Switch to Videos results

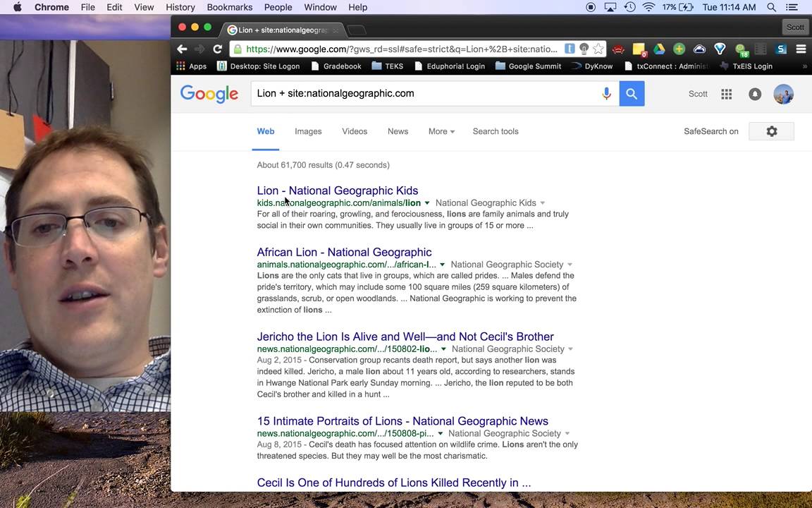[355, 131]
